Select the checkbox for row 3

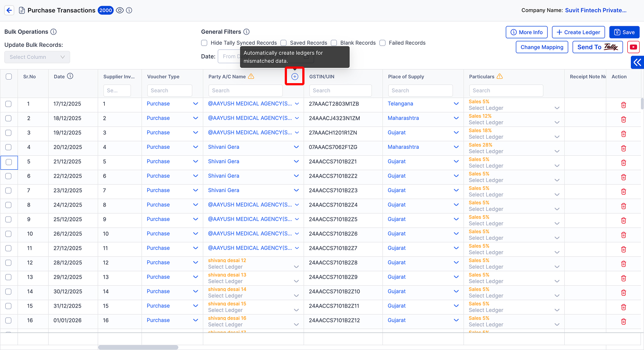8,133
